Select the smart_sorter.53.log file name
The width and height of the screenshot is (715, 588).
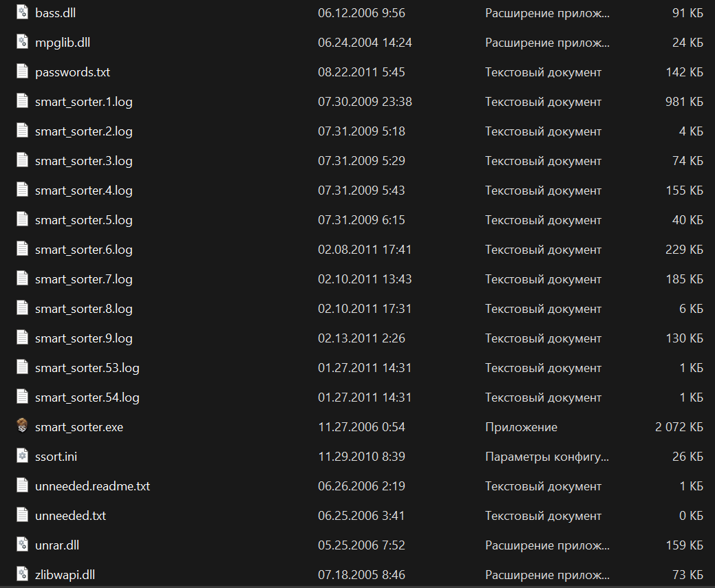(x=87, y=368)
